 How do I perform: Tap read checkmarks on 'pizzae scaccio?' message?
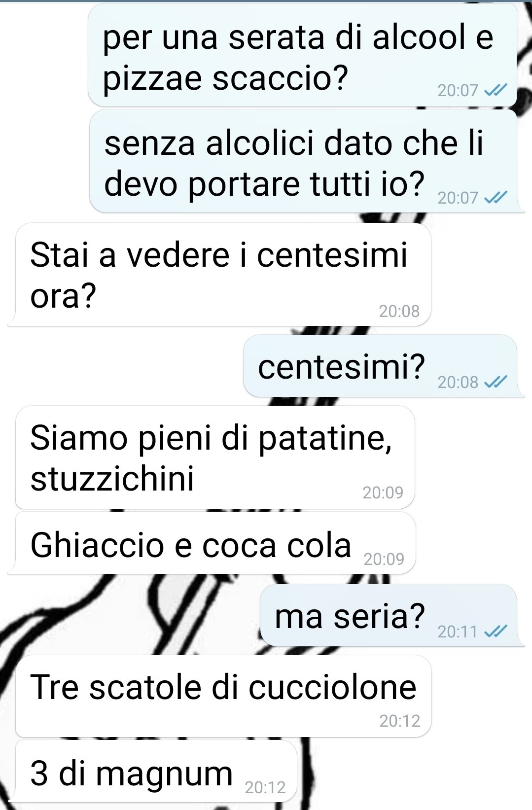tap(496, 90)
